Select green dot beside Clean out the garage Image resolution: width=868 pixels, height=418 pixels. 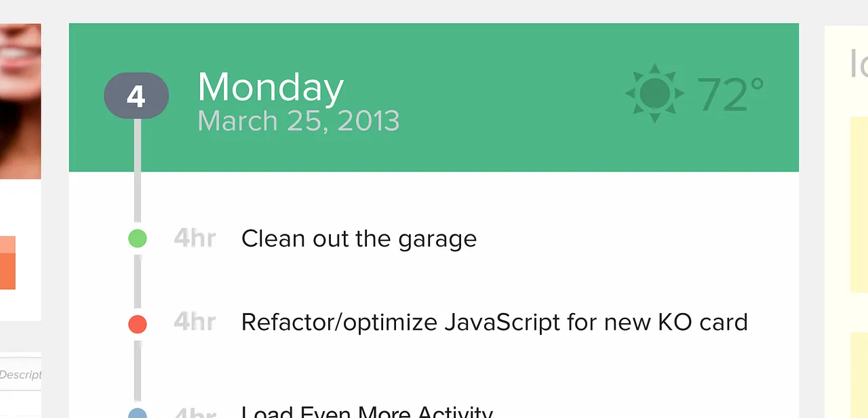coord(138,238)
